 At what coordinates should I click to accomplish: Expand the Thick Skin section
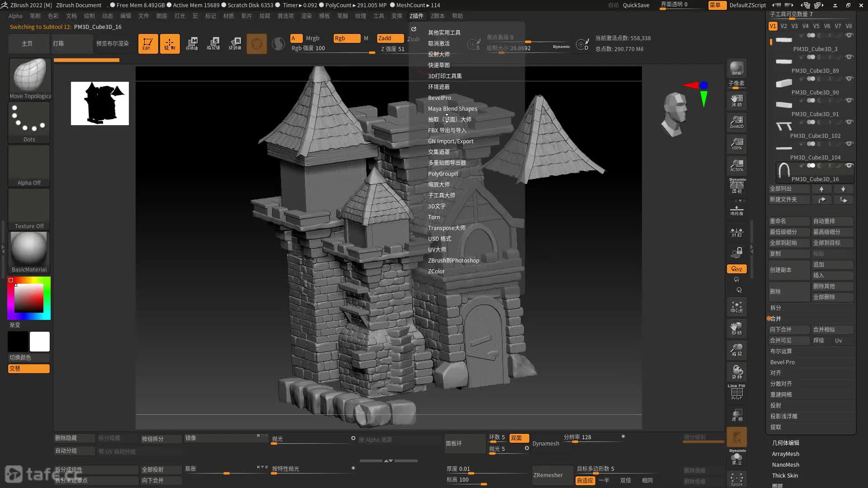[x=785, y=475]
